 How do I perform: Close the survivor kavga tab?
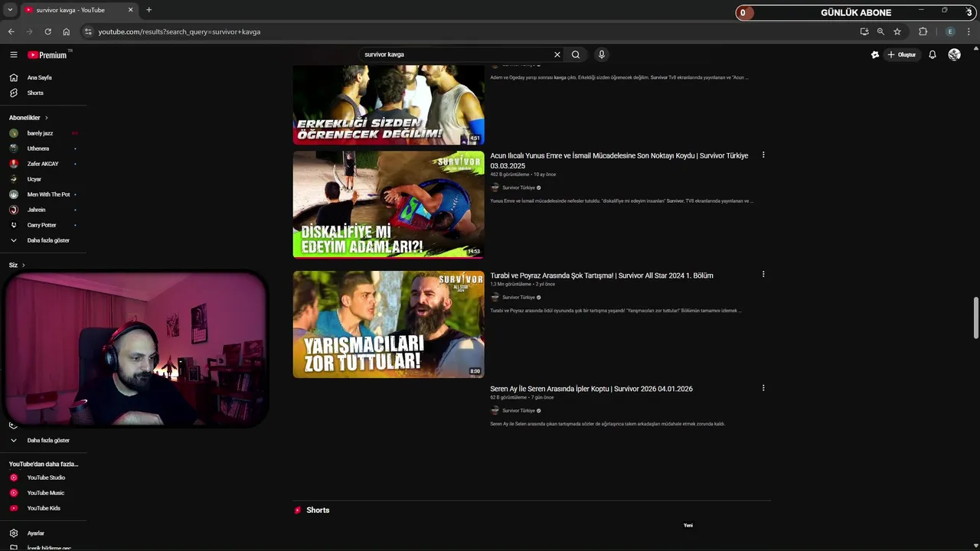[130, 10]
